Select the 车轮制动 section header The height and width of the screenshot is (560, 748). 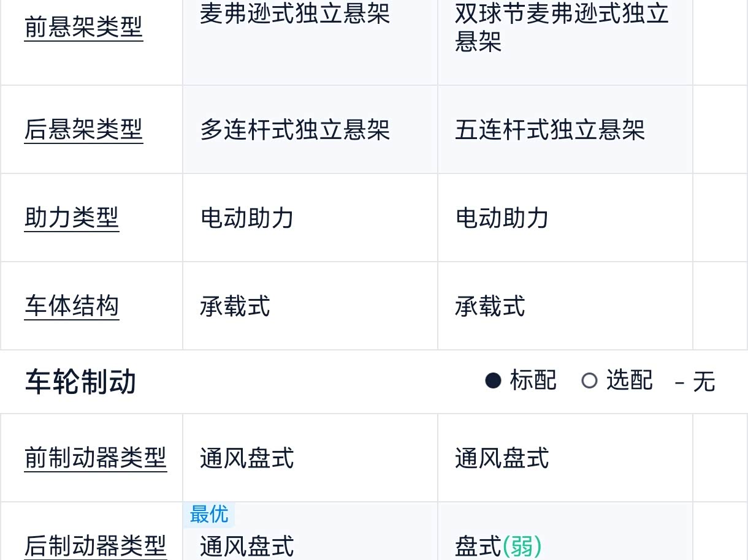pos(80,382)
